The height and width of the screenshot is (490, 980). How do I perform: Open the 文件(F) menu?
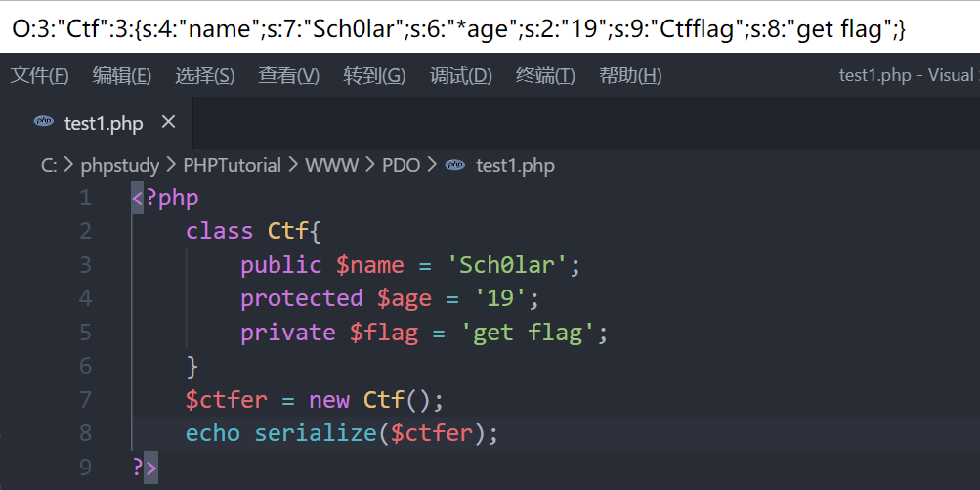[39, 75]
